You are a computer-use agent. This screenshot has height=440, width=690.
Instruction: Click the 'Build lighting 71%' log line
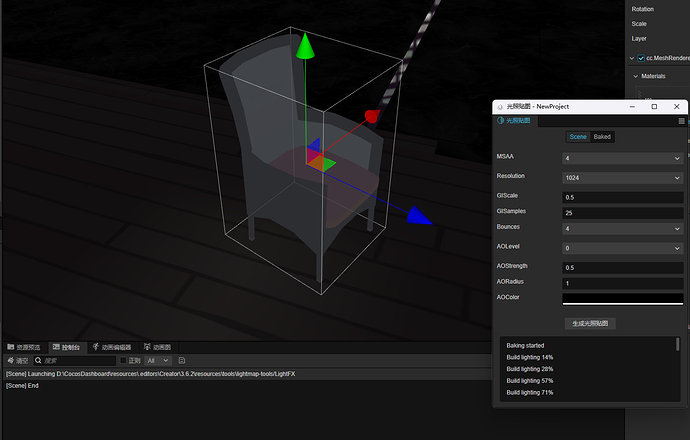529,392
